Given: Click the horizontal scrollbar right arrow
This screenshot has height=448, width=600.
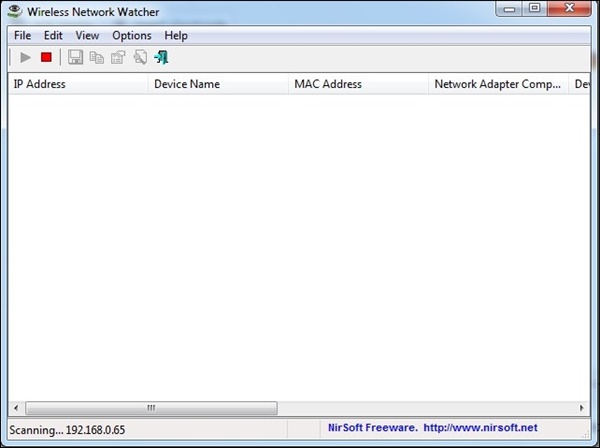Looking at the screenshot, I should [583, 408].
